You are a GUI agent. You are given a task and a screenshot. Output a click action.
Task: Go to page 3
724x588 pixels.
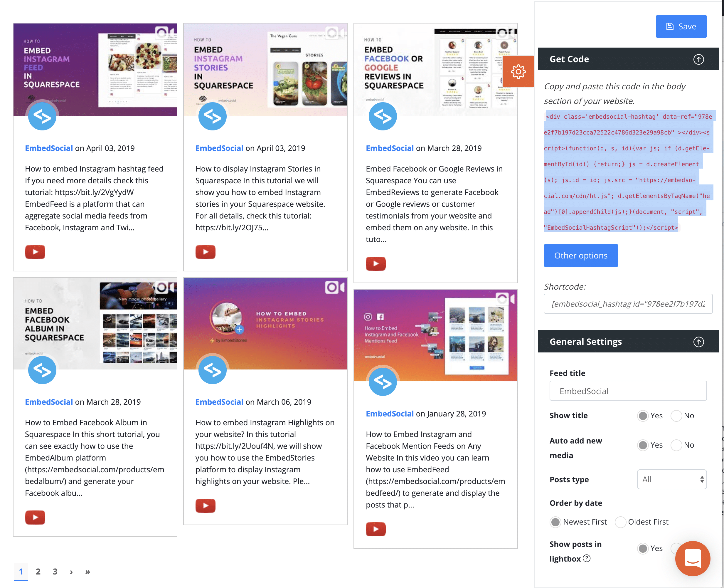pos(55,572)
